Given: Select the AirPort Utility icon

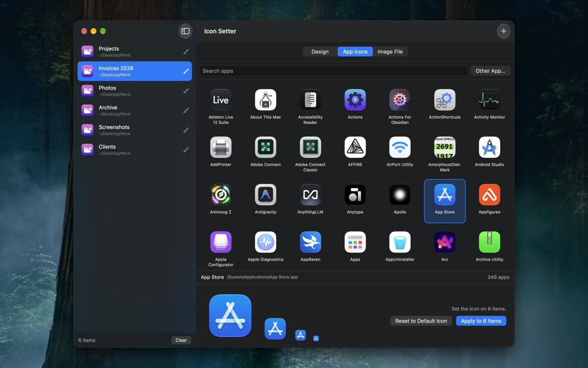Looking at the screenshot, I should click(400, 147).
